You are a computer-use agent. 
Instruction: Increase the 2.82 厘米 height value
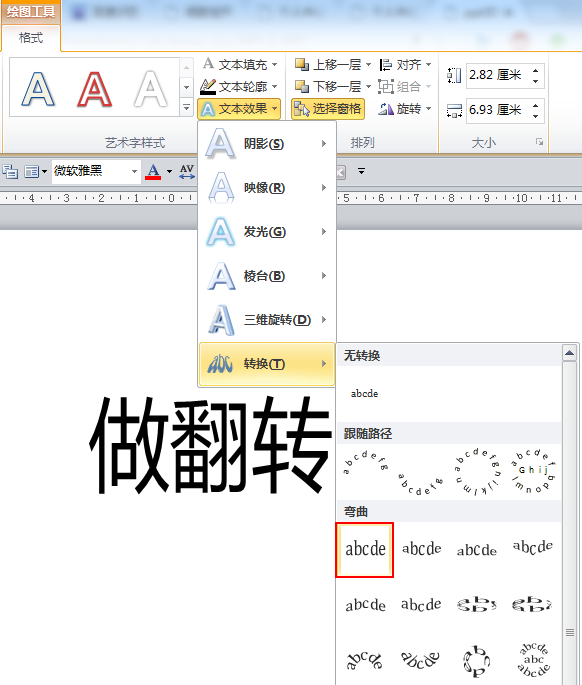click(x=536, y=69)
